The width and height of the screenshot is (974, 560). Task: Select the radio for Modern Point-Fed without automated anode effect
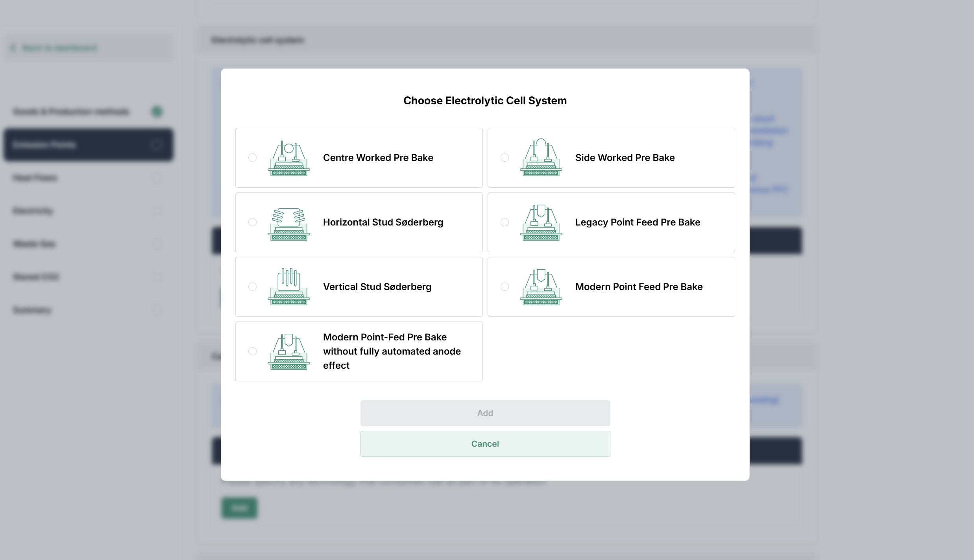coord(253,351)
